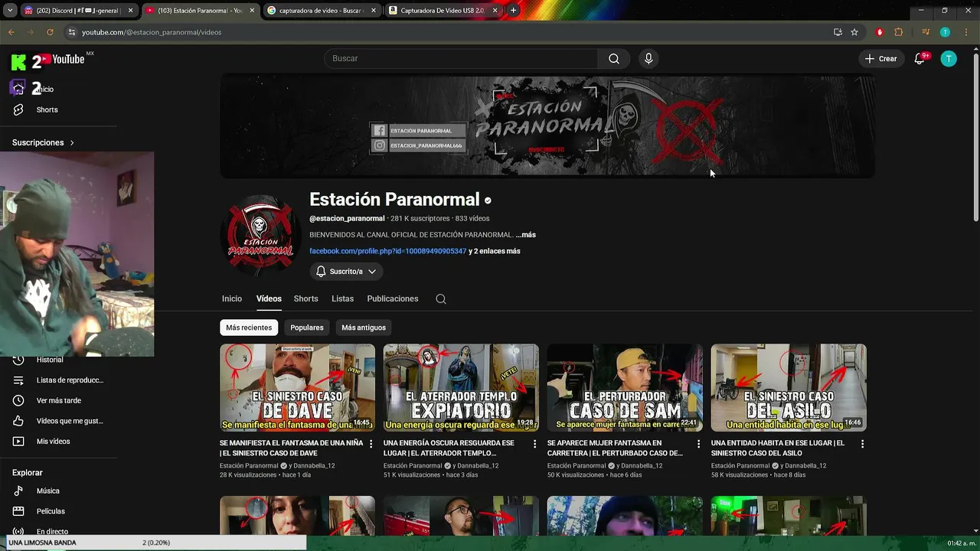Play El Siniestro Caso del Asilo thumbnail
Viewport: 980px width, 551px height.
tap(789, 388)
